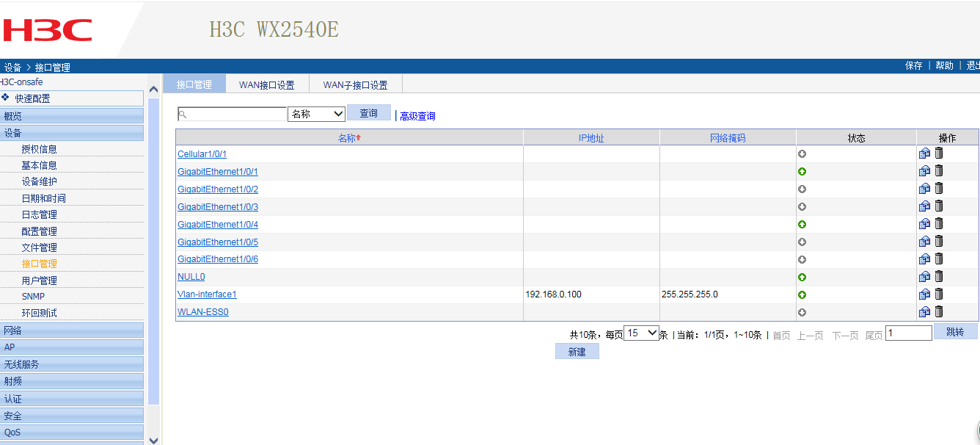
Task: Open the Vlan-interface1 interface link
Action: click(207, 294)
